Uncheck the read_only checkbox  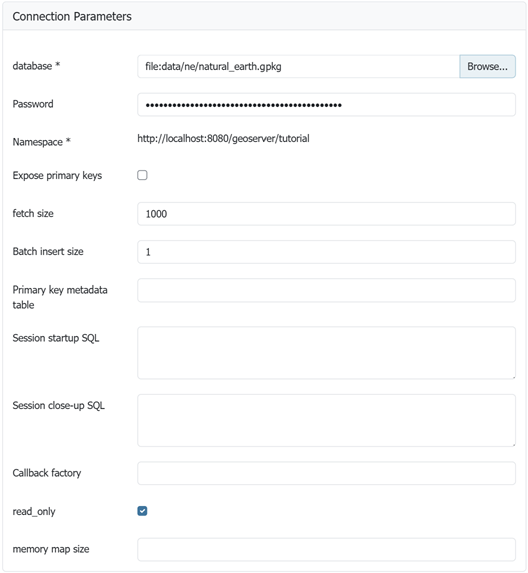tap(142, 511)
